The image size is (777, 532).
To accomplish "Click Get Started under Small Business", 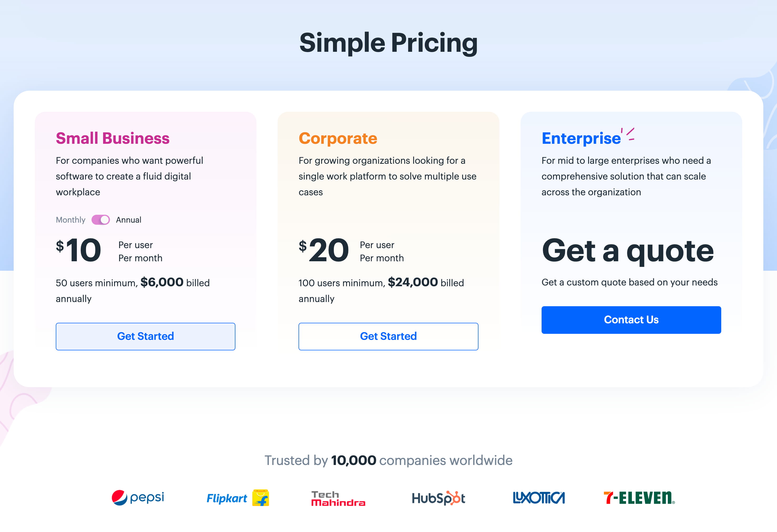I will pyautogui.click(x=145, y=336).
